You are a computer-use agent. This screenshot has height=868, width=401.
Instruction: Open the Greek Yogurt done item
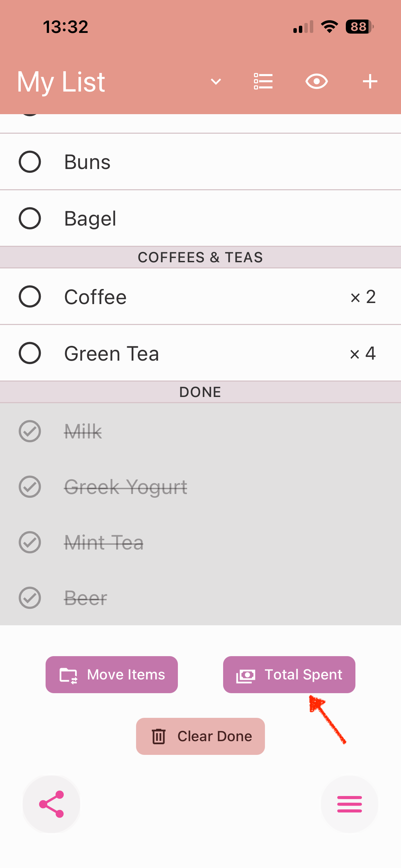pyautogui.click(x=125, y=487)
